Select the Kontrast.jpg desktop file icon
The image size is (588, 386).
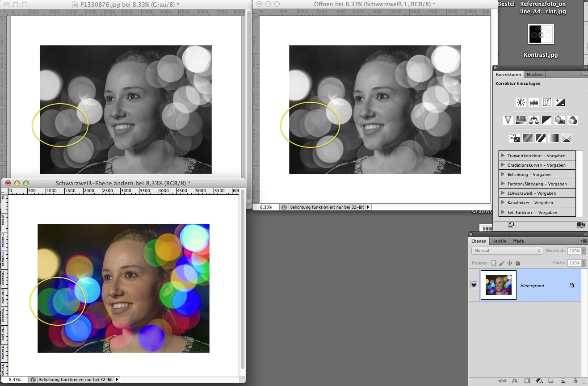click(x=541, y=34)
